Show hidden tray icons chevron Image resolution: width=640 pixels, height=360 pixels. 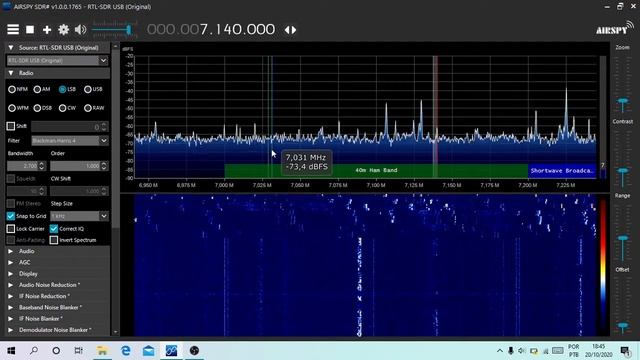point(500,351)
